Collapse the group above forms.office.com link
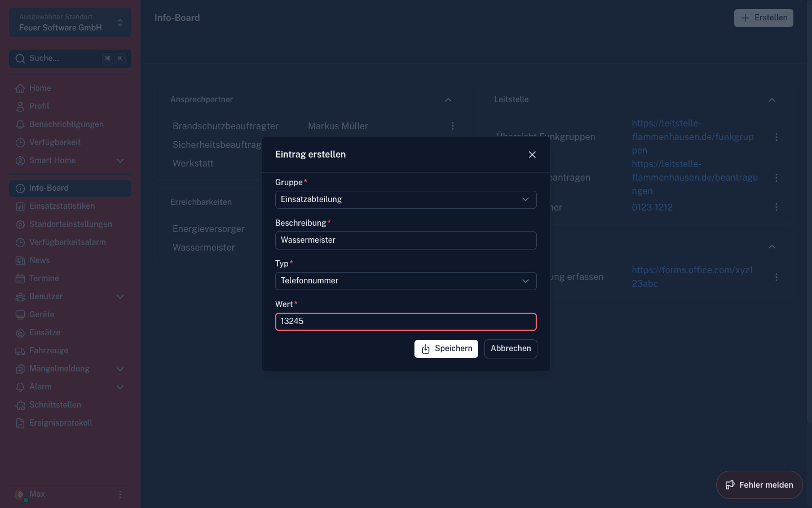The image size is (812, 508). point(772,247)
